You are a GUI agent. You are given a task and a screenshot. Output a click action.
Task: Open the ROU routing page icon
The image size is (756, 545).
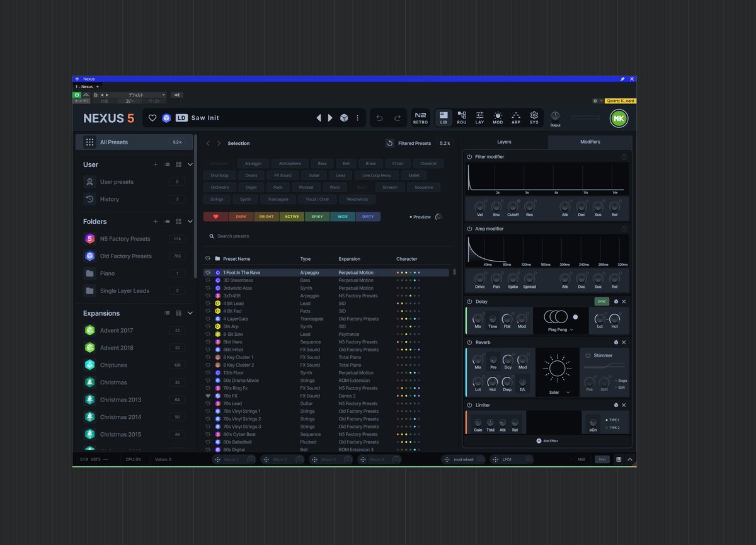click(x=462, y=118)
